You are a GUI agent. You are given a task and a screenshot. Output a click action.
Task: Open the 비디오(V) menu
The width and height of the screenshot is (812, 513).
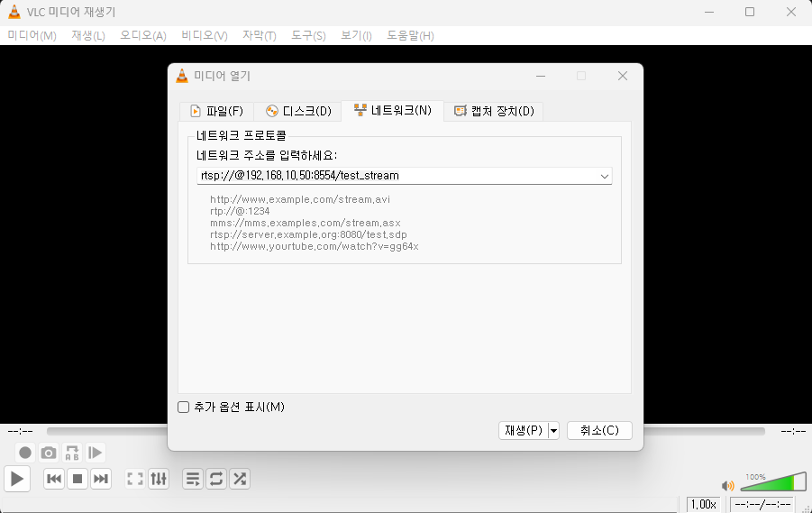click(x=205, y=36)
